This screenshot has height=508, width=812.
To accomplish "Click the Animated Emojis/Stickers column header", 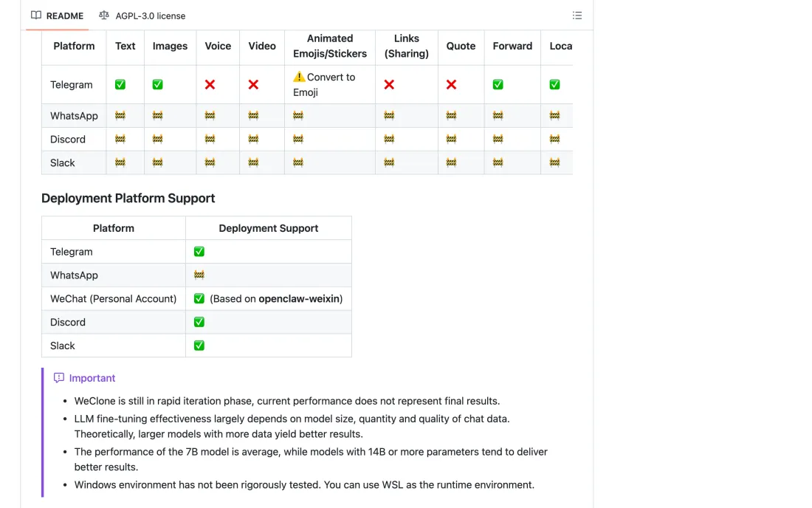I will coord(330,46).
